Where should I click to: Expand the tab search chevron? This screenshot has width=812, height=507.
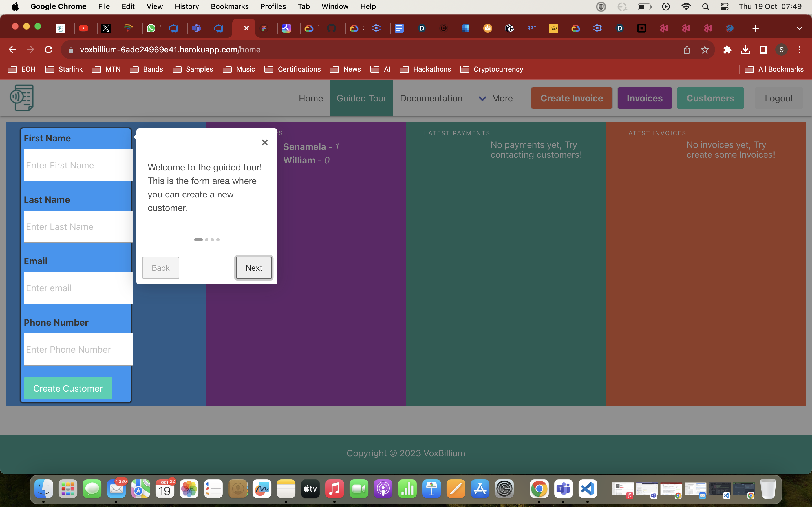coord(799,28)
